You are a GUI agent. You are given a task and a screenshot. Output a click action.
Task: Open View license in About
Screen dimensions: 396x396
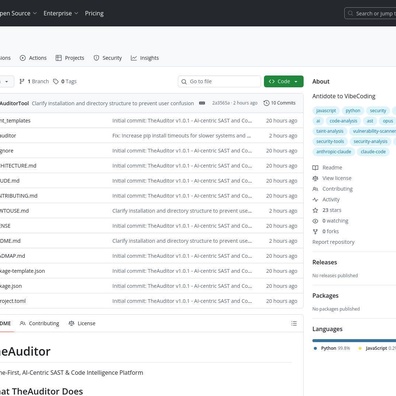[332, 178]
